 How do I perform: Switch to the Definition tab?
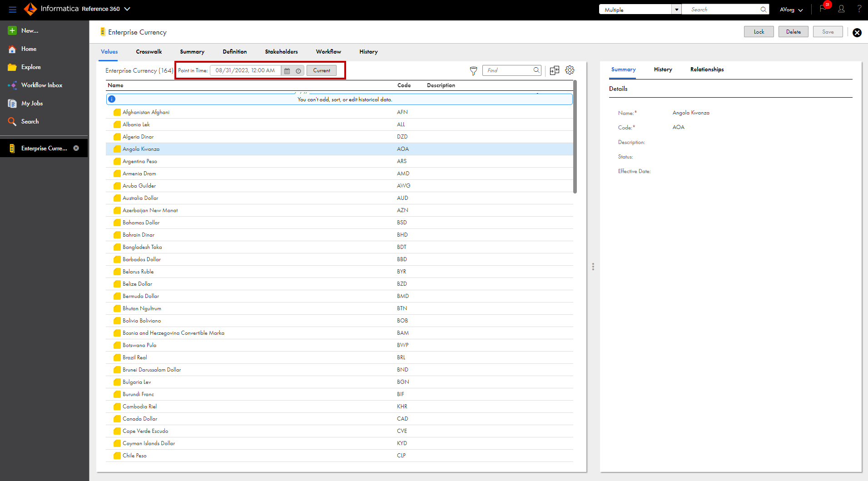(x=235, y=52)
